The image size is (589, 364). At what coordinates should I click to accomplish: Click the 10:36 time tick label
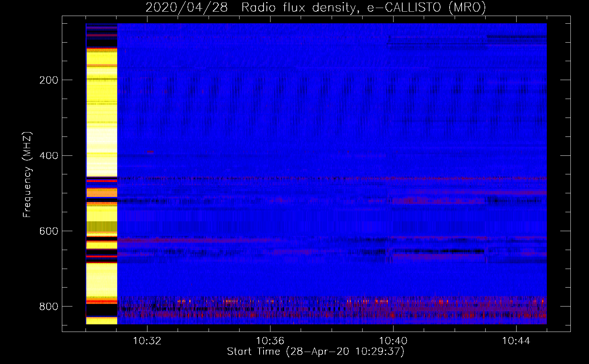point(270,341)
